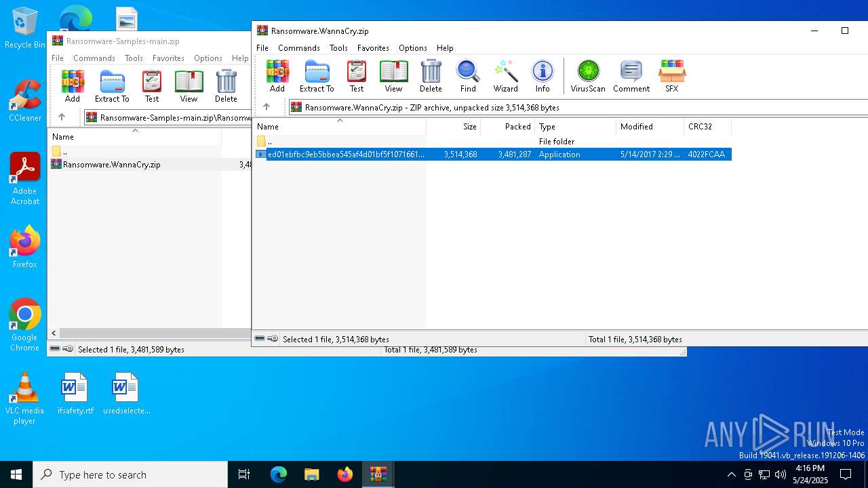The width and height of the screenshot is (868, 488).
Task: Open File menu in Samples-main window
Action: (58, 58)
